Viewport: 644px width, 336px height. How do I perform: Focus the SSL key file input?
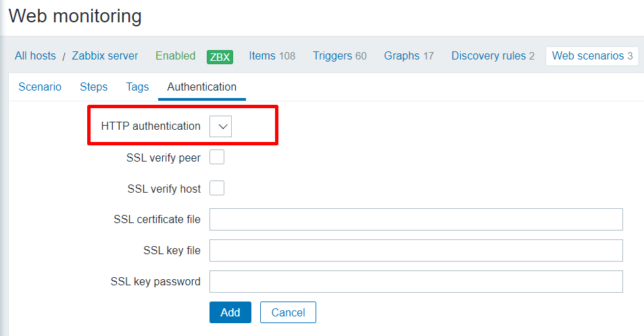point(416,251)
